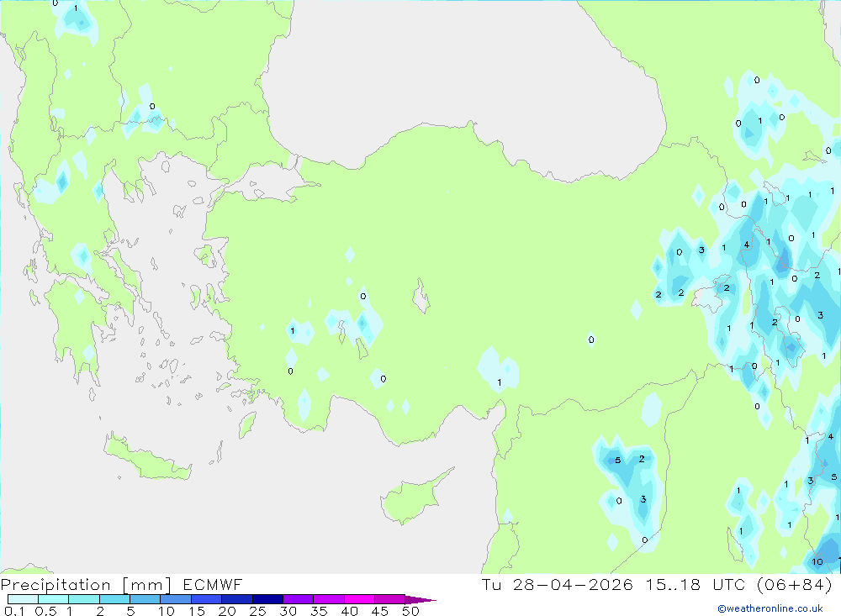Click the '0.5' legend scale label
Screen dimensions: 841x616
coord(45,611)
